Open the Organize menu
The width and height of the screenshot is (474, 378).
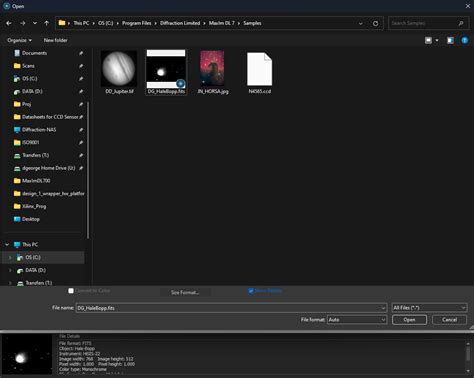coord(20,40)
